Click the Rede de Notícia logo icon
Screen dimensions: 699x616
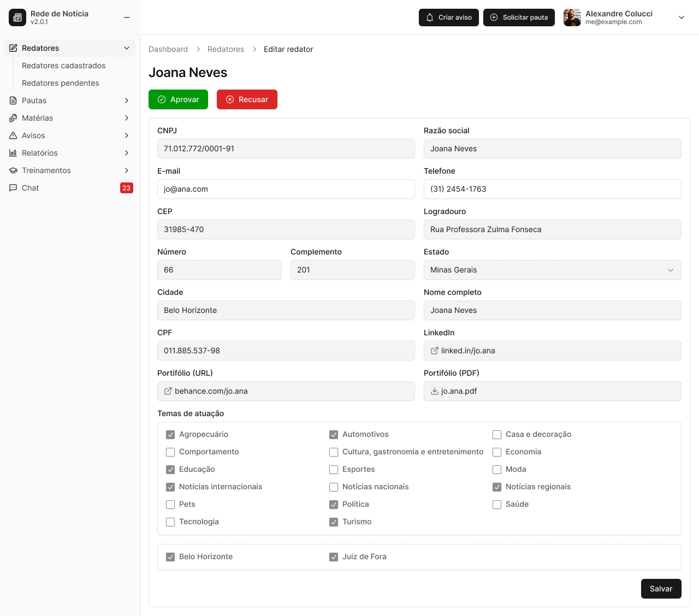[17, 17]
